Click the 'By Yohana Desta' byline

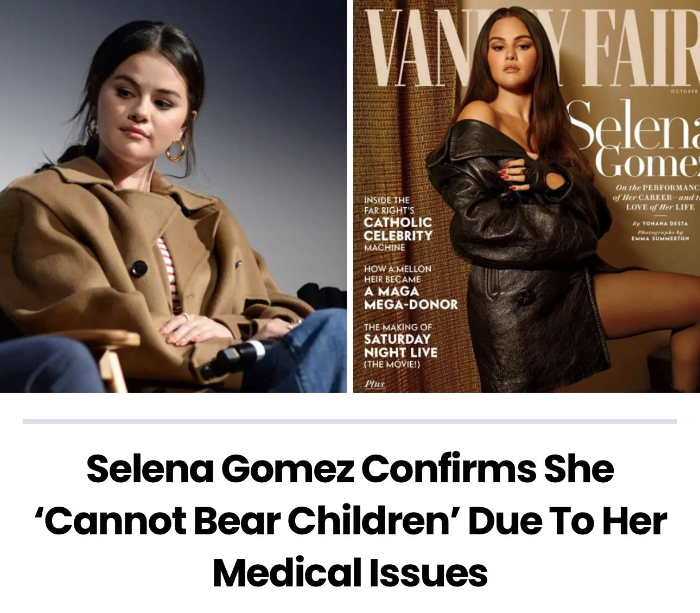point(660,223)
